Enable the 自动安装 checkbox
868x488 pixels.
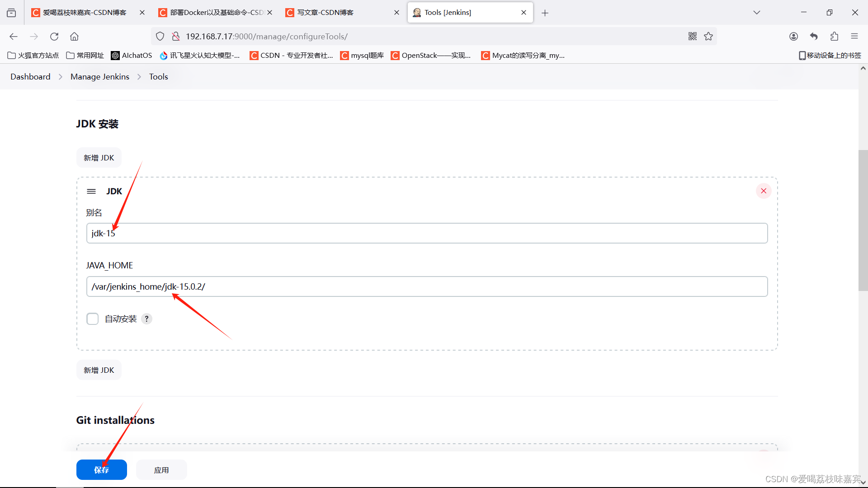[x=93, y=319]
